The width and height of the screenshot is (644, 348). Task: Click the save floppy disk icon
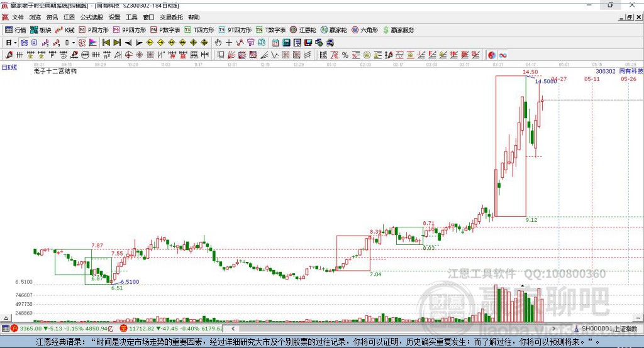click(x=308, y=43)
